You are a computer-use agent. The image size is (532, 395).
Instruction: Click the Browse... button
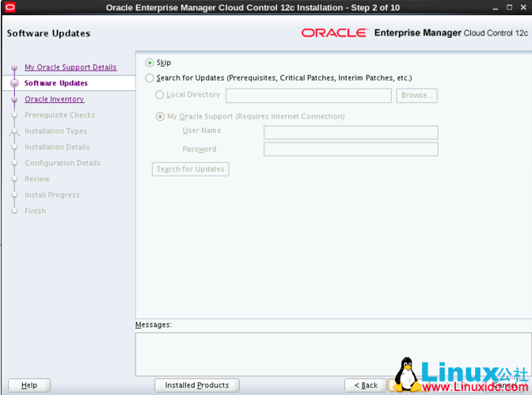[x=416, y=95]
